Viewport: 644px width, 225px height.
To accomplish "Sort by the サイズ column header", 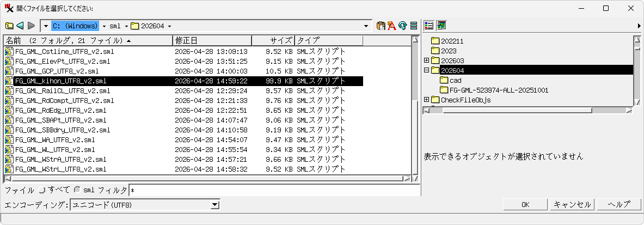I will click(x=273, y=41).
